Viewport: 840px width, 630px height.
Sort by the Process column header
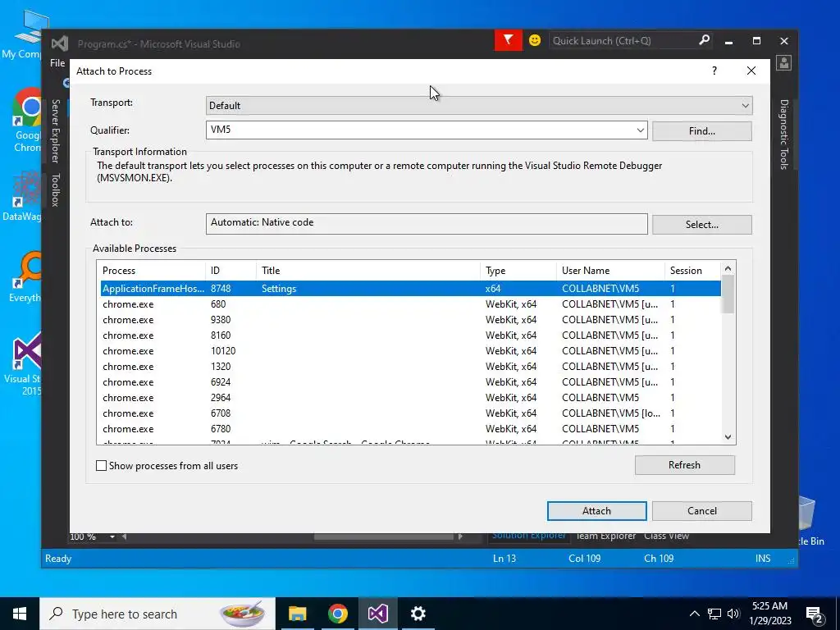tap(151, 271)
